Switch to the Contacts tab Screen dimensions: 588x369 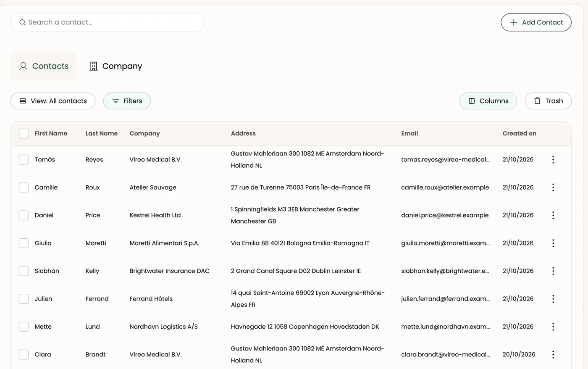44,66
